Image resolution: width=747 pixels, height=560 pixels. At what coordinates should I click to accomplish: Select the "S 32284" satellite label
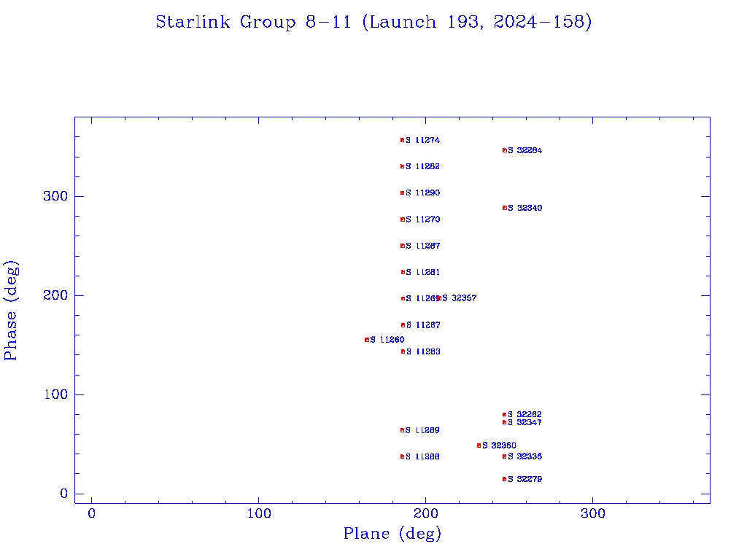point(525,150)
